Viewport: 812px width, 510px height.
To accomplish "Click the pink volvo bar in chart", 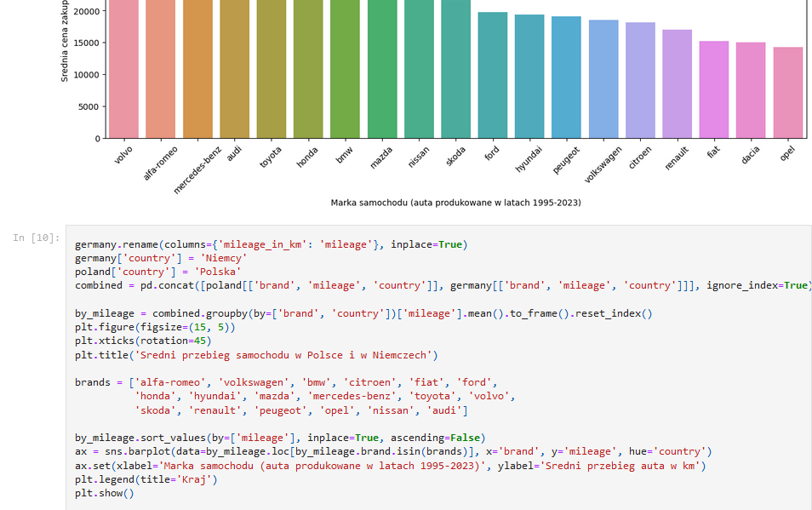I will pyautogui.click(x=123, y=68).
